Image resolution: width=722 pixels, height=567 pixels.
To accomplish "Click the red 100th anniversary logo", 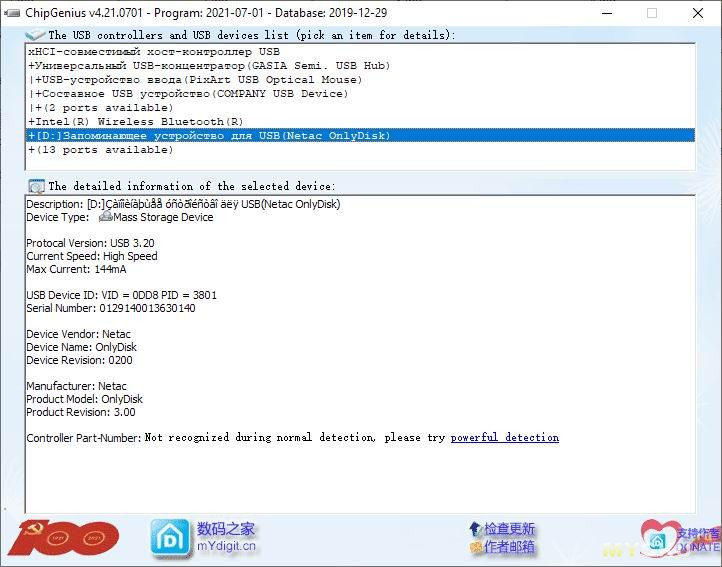I will pos(64,538).
